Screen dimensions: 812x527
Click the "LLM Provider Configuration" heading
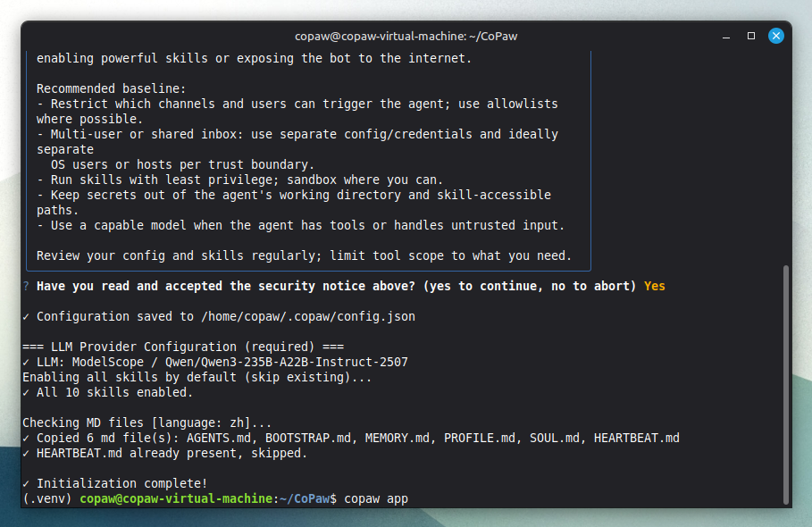[x=184, y=347]
